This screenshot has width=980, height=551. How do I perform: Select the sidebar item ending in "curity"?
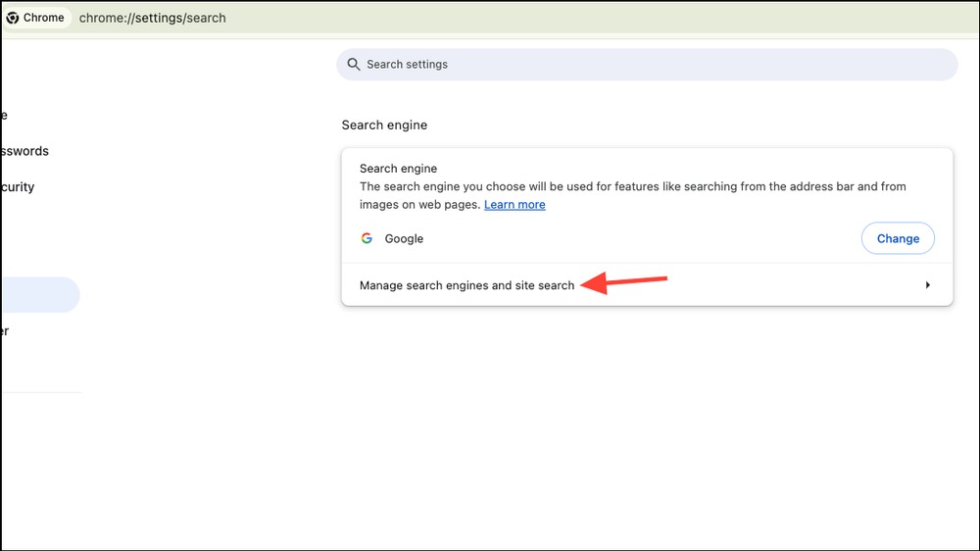pyautogui.click(x=18, y=187)
